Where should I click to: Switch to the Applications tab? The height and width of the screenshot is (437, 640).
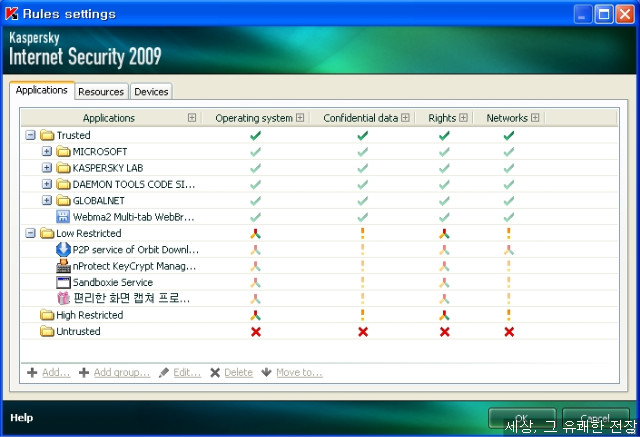pos(42,90)
